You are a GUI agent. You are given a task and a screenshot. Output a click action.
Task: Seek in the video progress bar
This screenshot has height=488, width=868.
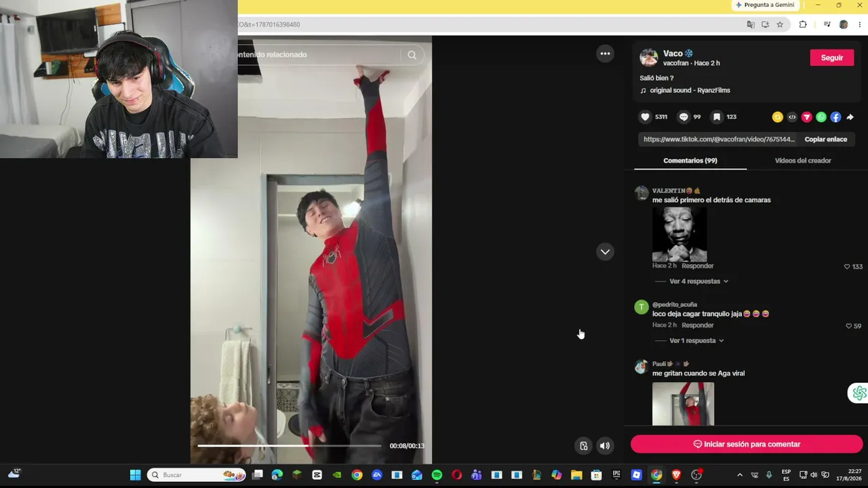(x=289, y=446)
